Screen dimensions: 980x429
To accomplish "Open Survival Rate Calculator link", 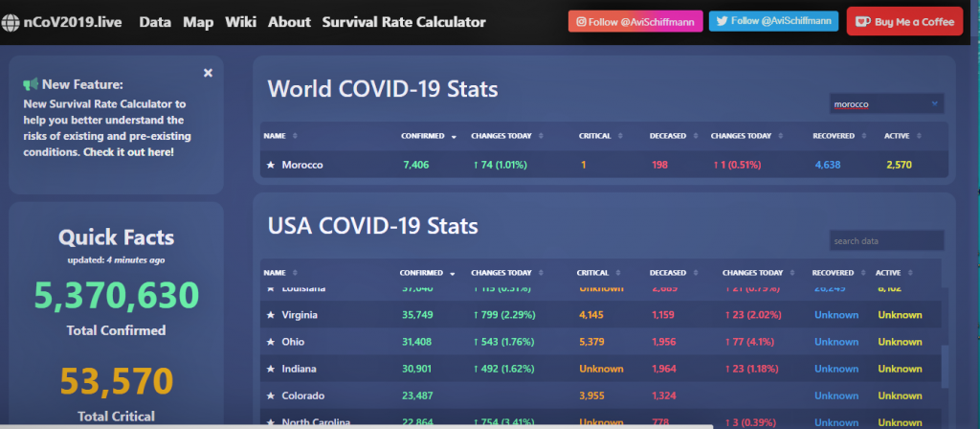I will pos(404,22).
